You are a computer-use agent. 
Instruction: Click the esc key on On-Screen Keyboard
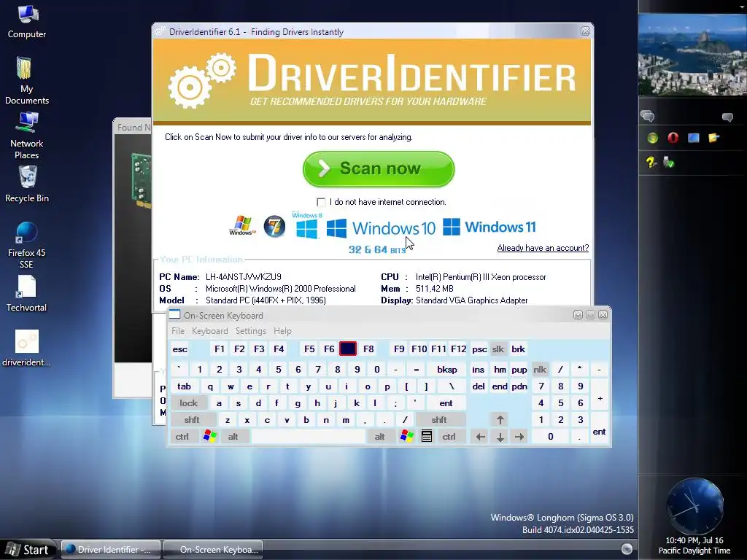[179, 349]
